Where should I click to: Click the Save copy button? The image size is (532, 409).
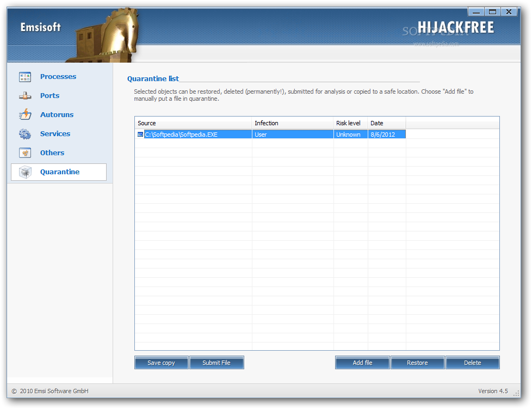coord(161,363)
